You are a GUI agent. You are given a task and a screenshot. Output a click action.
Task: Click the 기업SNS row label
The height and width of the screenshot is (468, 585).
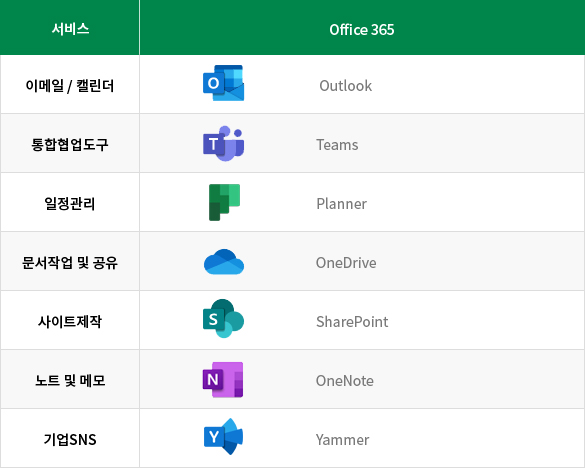(x=70, y=439)
